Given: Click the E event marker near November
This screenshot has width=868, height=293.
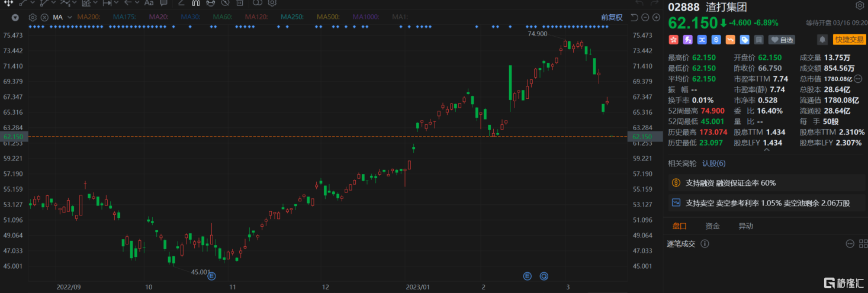Looking at the screenshot, I should [211, 276].
